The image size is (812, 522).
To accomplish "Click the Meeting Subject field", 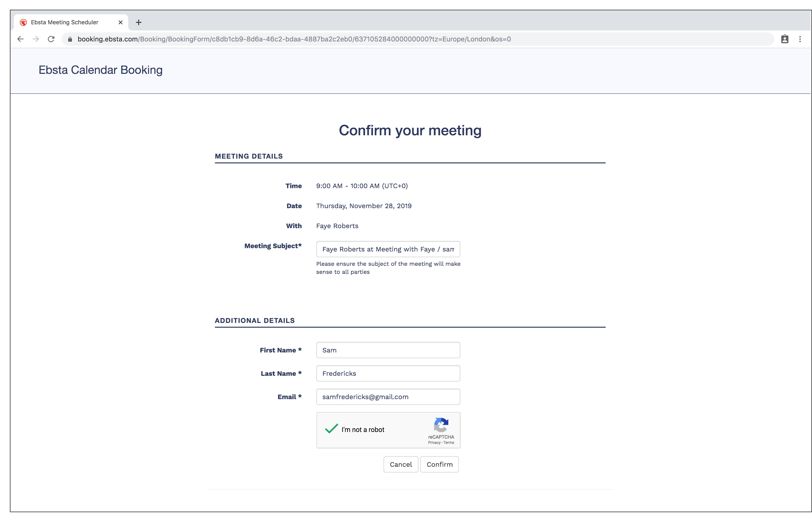I will [388, 249].
